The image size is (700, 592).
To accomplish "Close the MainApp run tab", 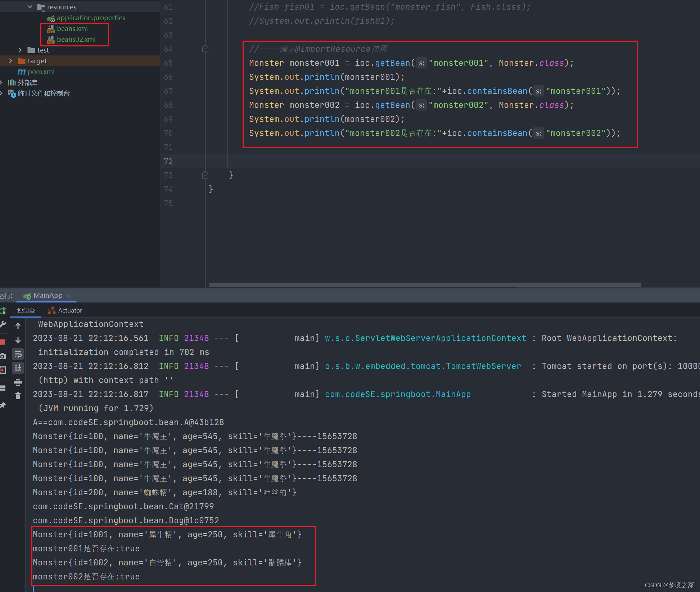I will click(x=69, y=296).
